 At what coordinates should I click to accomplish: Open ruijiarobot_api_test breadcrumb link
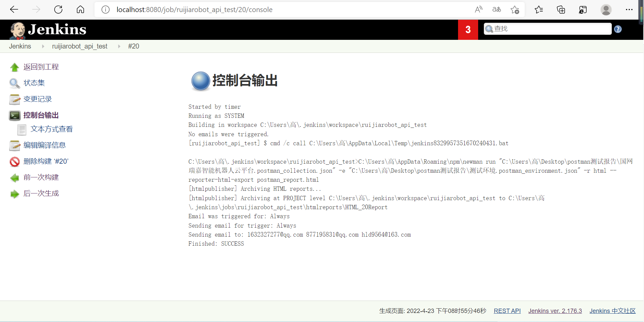(80, 46)
